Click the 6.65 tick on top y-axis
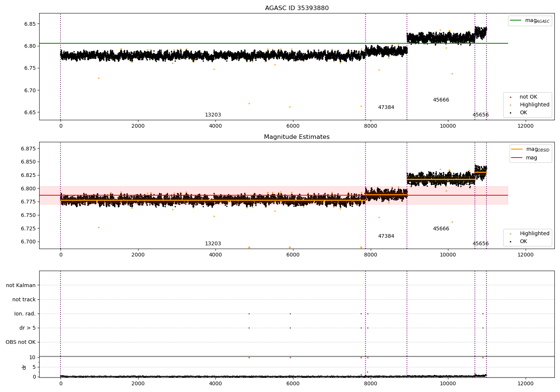560x392 pixels. click(30, 112)
